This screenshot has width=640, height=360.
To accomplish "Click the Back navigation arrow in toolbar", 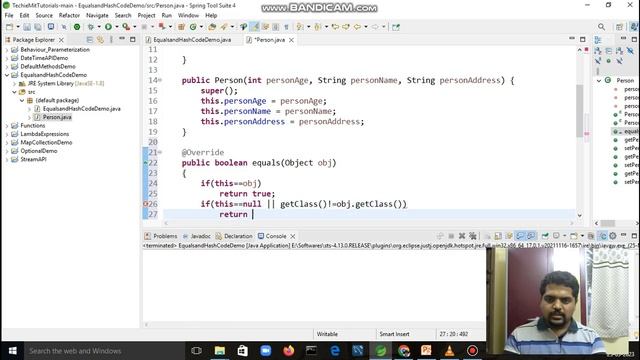I will (358, 27).
